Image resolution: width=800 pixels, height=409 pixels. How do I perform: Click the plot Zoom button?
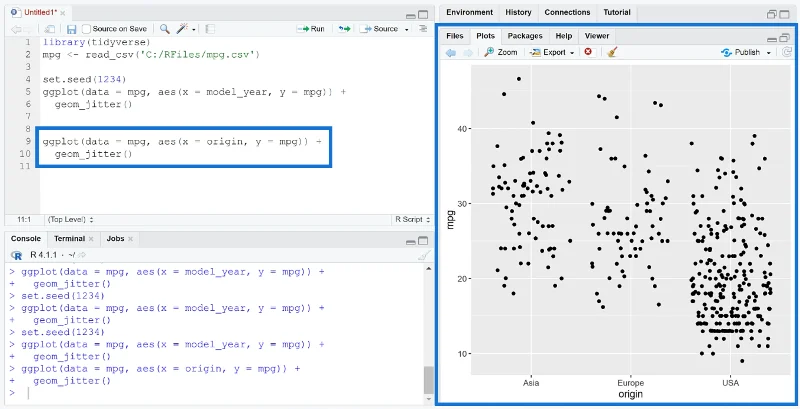(x=501, y=52)
